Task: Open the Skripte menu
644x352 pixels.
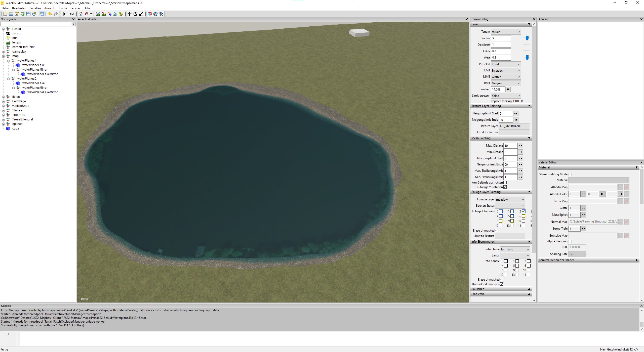Action: click(x=62, y=8)
